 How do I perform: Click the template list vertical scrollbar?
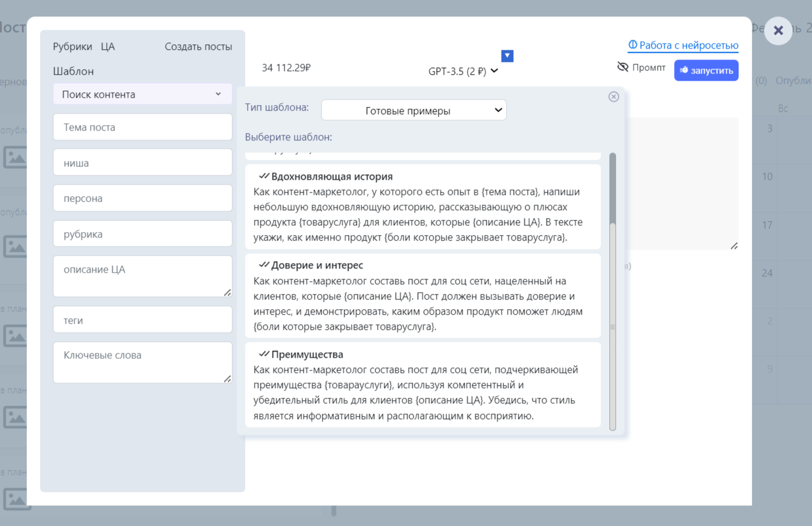(612, 292)
